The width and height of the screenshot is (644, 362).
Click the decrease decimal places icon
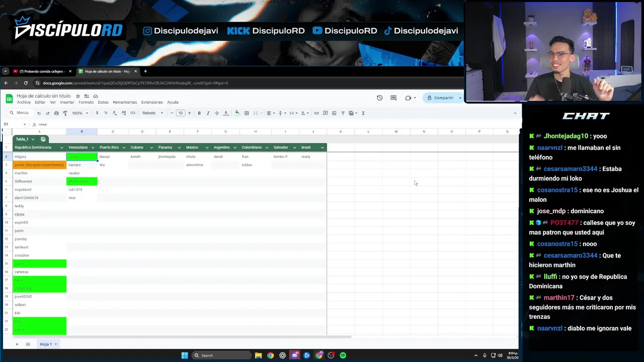(x=115, y=113)
